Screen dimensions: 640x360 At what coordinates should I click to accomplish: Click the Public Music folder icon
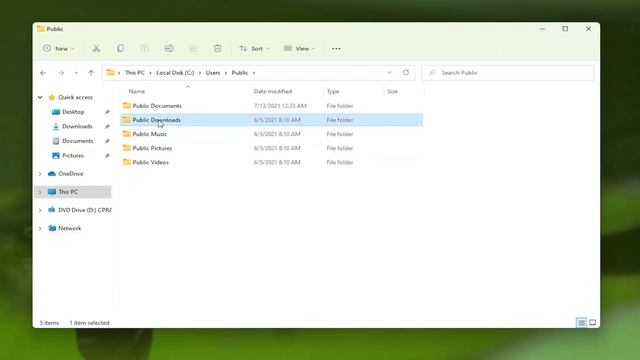(x=127, y=133)
